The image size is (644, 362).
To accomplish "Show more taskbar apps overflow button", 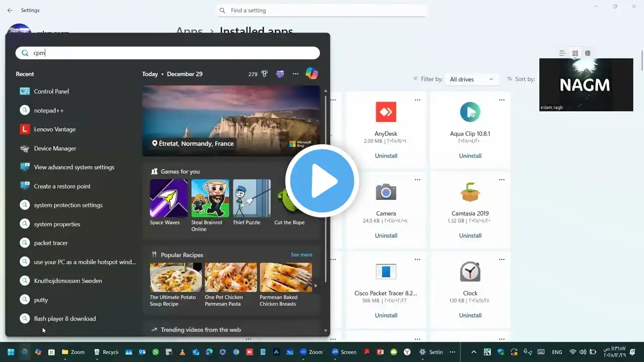I will coord(452,352).
